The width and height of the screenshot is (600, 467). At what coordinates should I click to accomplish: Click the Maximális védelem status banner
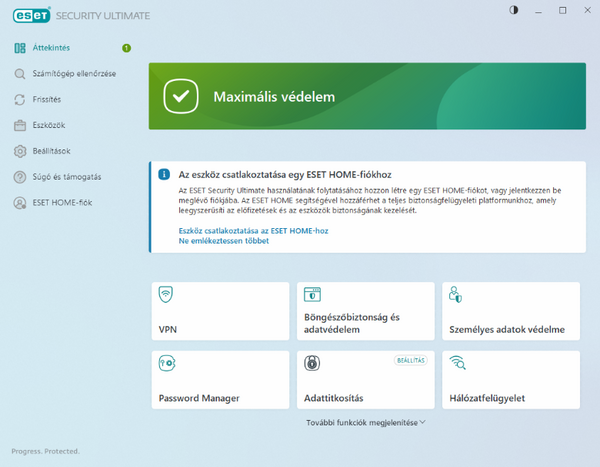click(x=364, y=96)
